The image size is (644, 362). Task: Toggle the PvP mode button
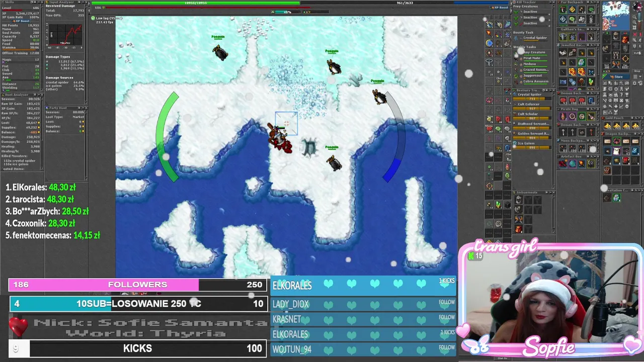coord(637,53)
